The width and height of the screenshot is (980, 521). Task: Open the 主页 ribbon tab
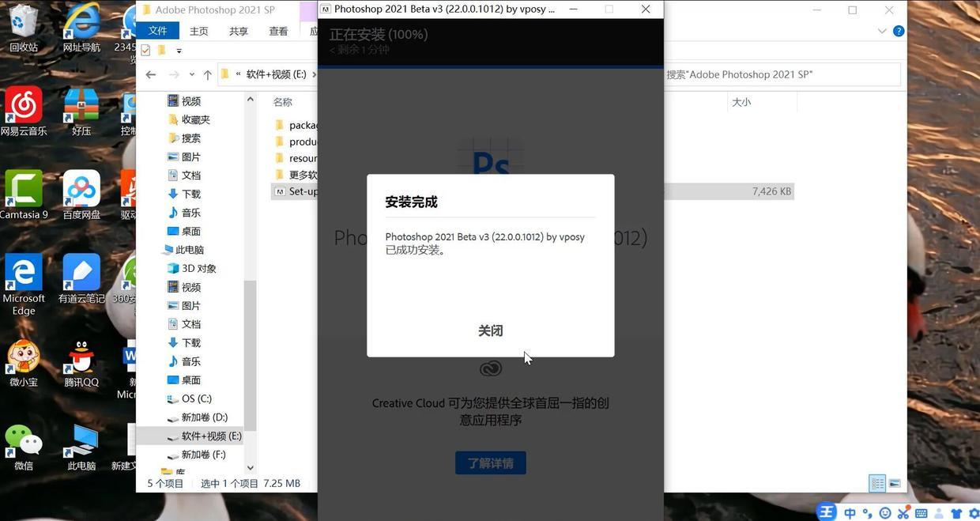click(x=198, y=31)
